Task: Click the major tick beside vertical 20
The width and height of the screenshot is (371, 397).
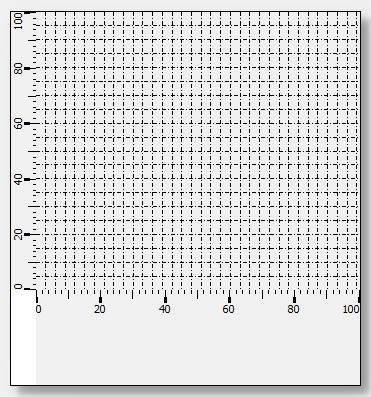Action: click(x=30, y=235)
